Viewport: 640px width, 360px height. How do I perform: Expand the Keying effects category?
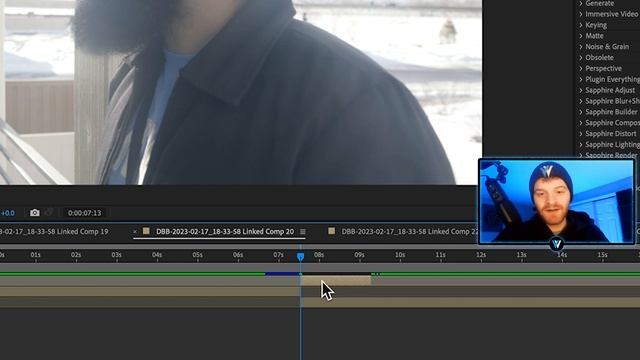581,25
